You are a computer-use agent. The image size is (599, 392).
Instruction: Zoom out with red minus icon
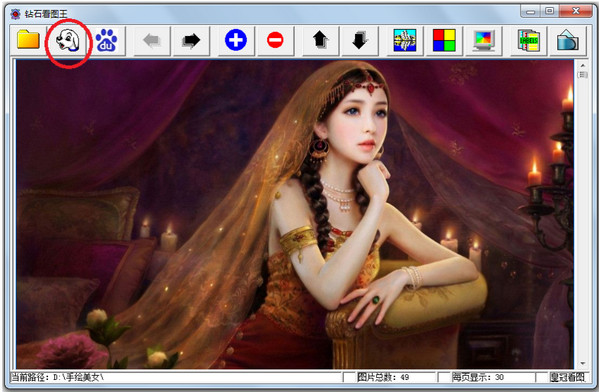[x=275, y=40]
